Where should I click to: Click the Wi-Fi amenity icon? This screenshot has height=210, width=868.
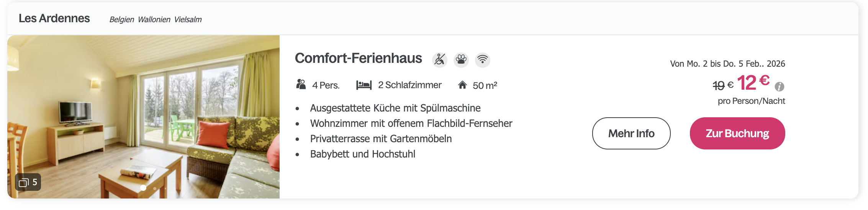click(483, 60)
